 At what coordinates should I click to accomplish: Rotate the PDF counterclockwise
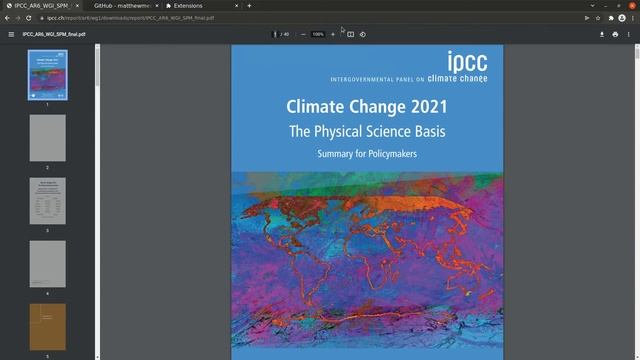(x=363, y=34)
